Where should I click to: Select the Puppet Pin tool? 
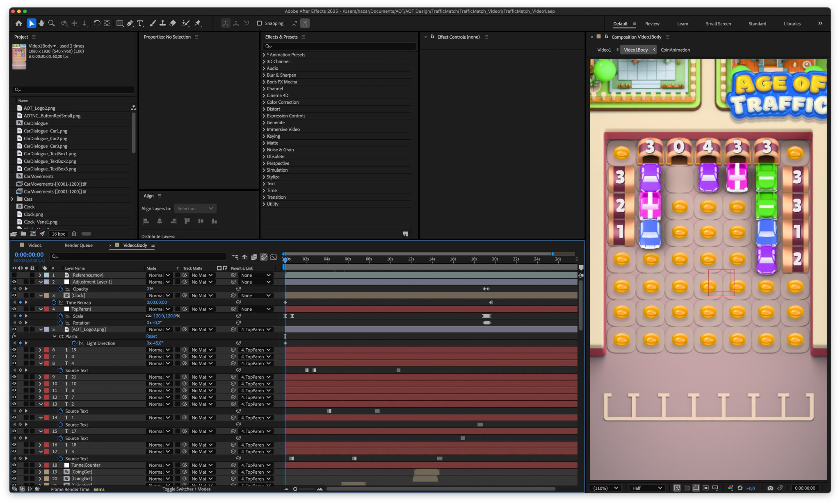[x=198, y=23]
